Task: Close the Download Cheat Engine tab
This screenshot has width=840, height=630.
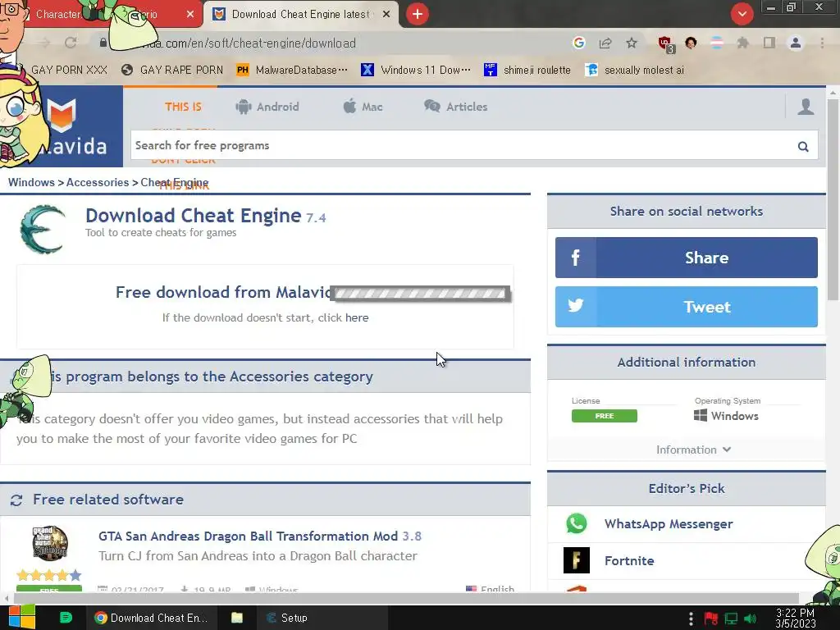Action: (x=386, y=14)
